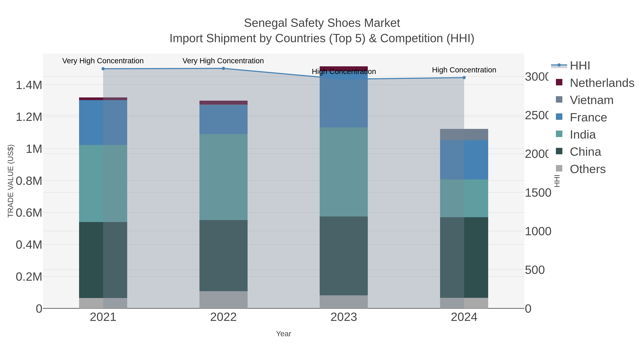
Task: Click the Netherlands legend color swatch
Action: click(x=559, y=82)
